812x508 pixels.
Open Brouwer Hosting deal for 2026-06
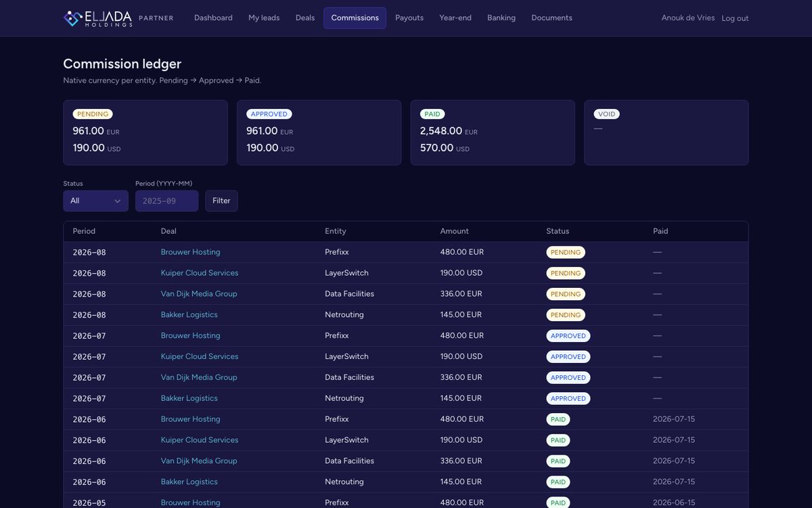click(190, 419)
